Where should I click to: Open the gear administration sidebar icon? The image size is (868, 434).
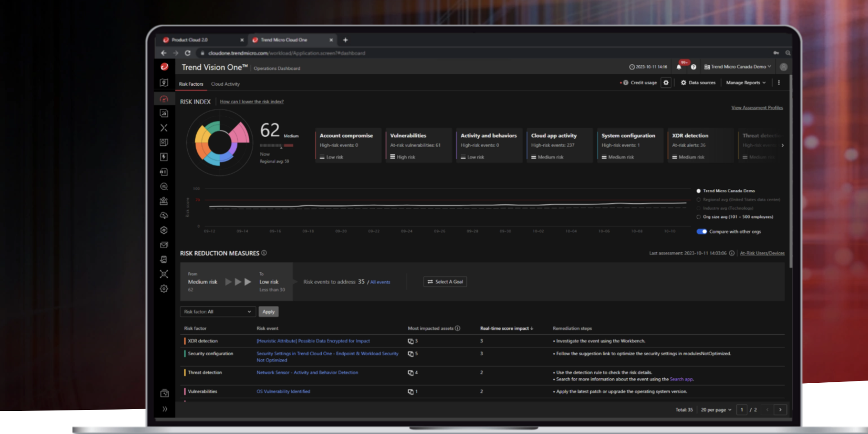click(x=164, y=289)
